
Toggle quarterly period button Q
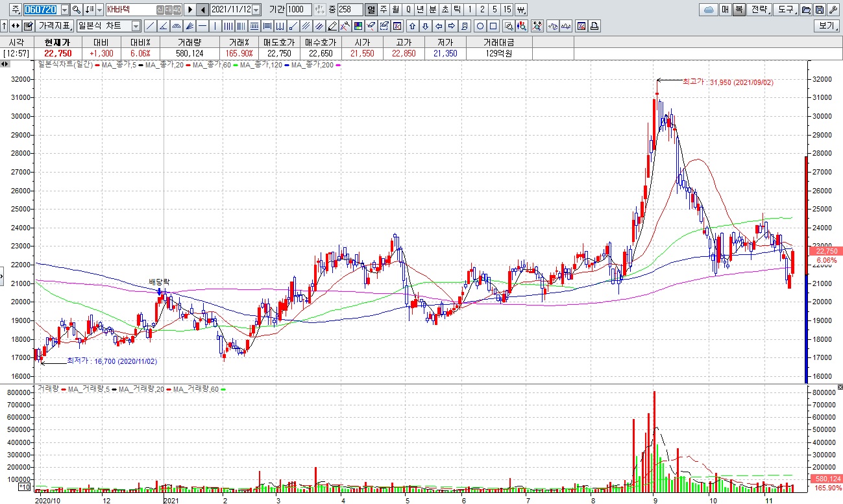[x=408, y=10]
